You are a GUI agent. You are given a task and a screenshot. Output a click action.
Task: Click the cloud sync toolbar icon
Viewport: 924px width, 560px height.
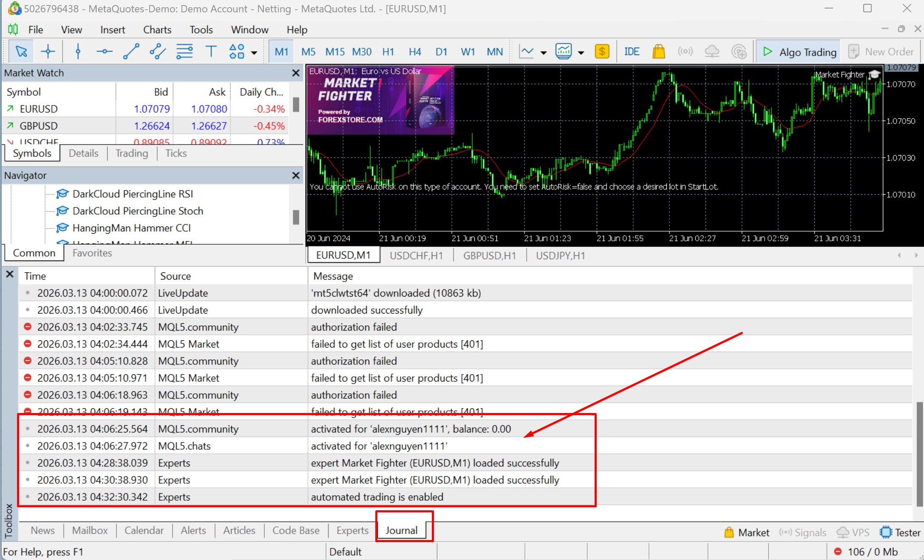712,51
